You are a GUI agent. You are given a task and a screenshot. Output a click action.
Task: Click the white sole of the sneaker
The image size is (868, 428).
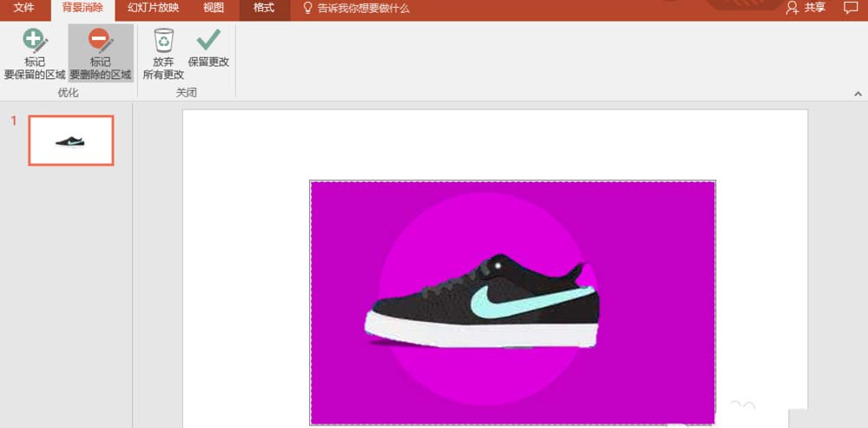pos(481,333)
